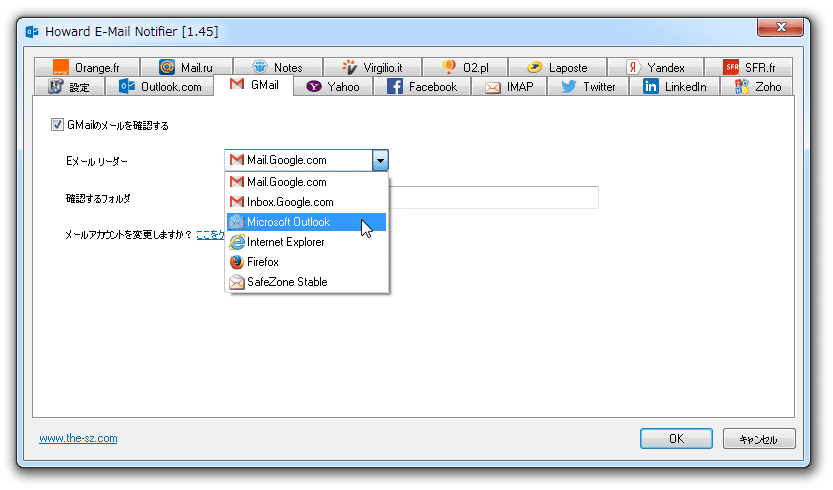Open the www.the-sz.com link

pyautogui.click(x=78, y=438)
